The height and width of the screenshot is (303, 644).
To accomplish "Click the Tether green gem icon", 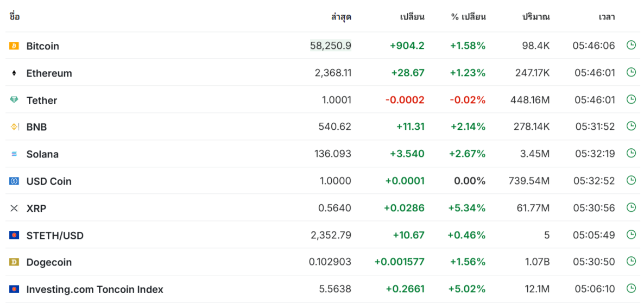I will 14,100.
